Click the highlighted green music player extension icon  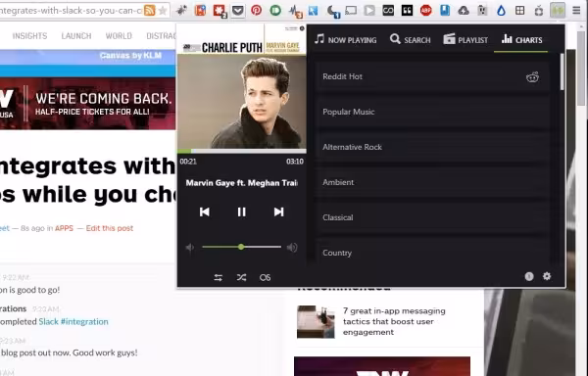(558, 10)
